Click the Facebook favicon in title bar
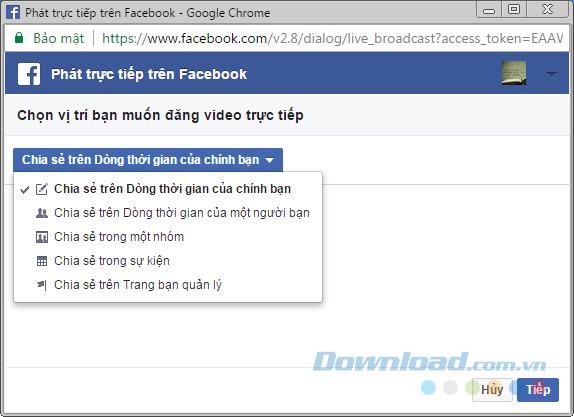 [x=13, y=12]
